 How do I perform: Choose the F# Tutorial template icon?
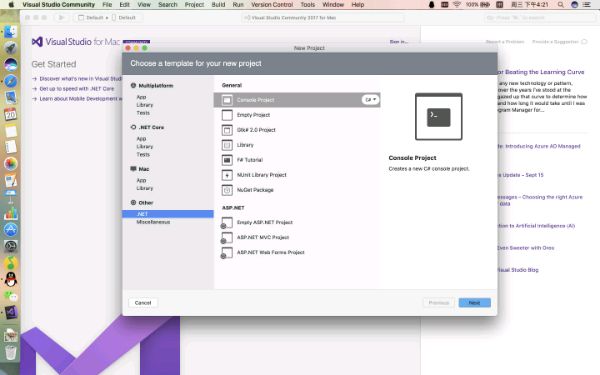pos(227,160)
